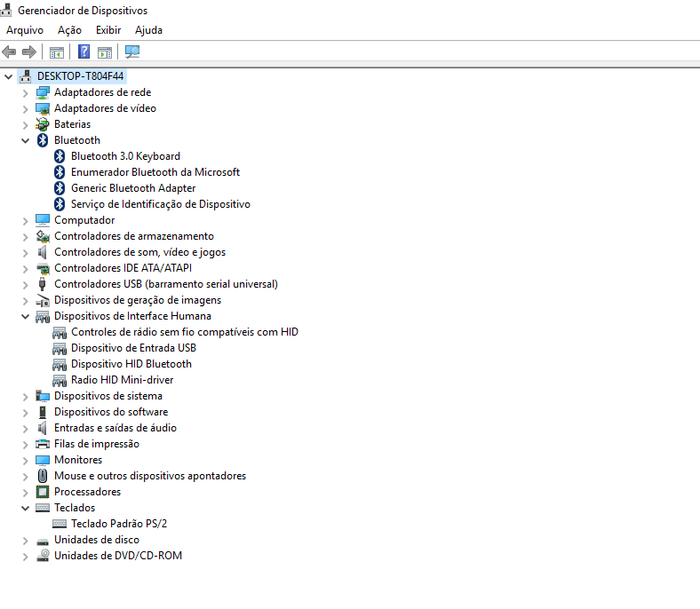Select Controladores de som, vídeo e jogos label
Image resolution: width=700 pixels, height=609 pixels.
coord(139,252)
